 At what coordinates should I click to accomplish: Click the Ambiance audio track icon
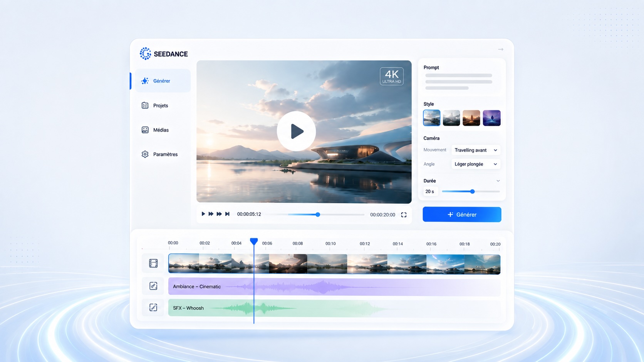pos(153,286)
